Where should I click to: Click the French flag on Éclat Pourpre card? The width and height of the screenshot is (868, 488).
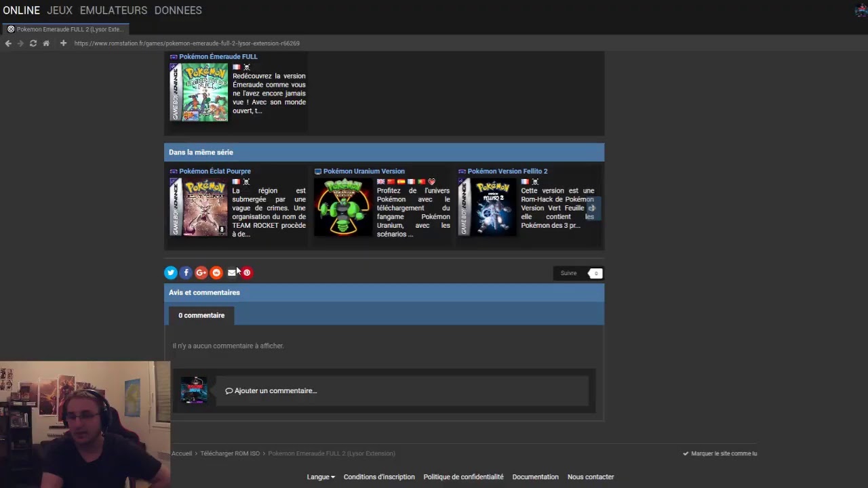point(236,182)
